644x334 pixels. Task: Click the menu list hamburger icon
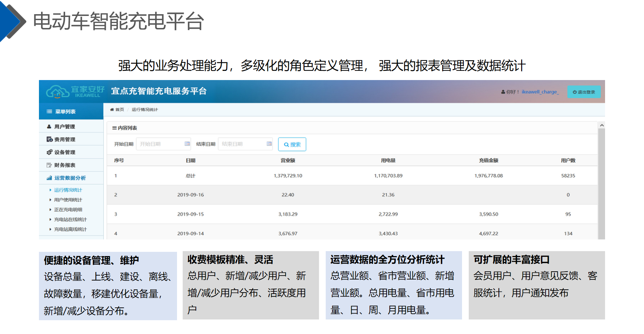(x=49, y=112)
